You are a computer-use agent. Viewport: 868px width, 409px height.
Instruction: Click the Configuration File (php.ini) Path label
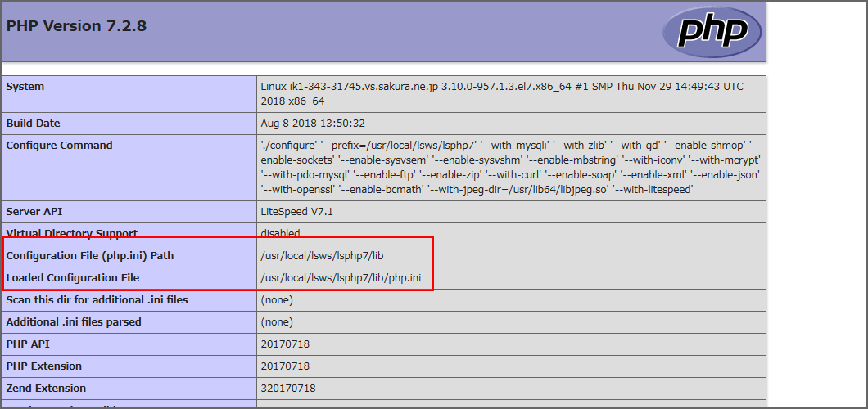click(x=89, y=256)
